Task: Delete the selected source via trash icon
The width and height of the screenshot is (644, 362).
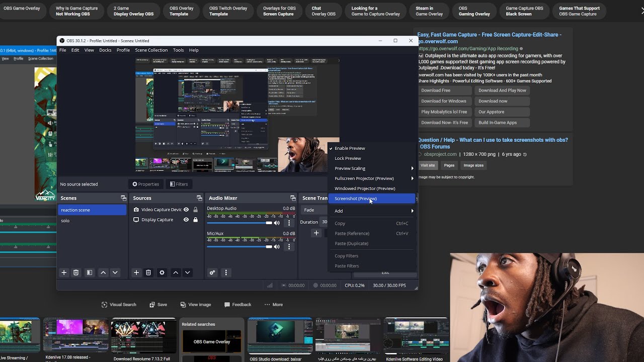Action: [x=148, y=273]
